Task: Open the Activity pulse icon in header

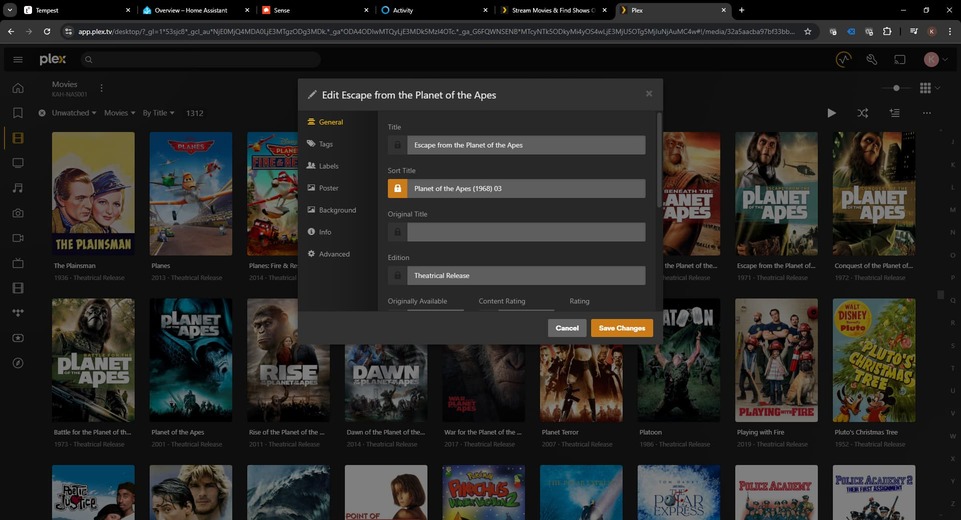Action: 843,59
